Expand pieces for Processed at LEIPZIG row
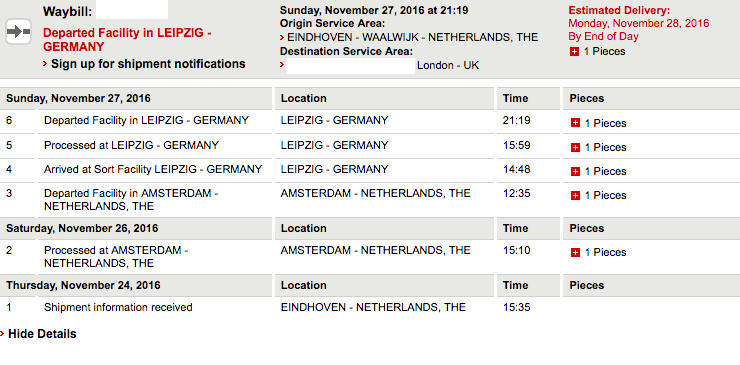The width and height of the screenshot is (740, 365). point(575,147)
